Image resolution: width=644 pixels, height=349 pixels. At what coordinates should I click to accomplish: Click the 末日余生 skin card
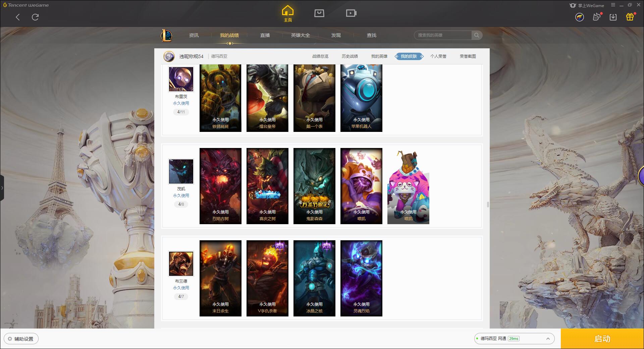pyautogui.click(x=220, y=278)
